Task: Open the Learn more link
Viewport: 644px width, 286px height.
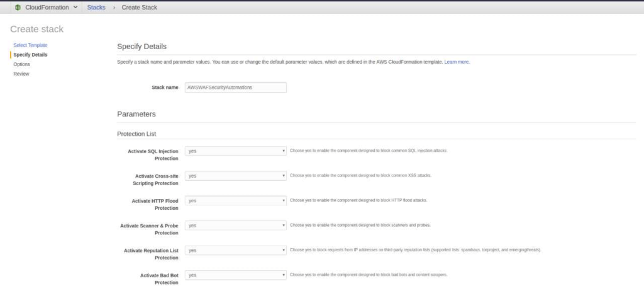Action: (x=457, y=62)
